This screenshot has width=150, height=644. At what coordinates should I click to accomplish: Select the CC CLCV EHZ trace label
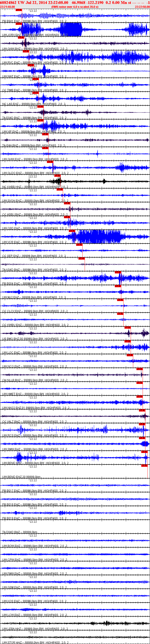tap(35, 311)
